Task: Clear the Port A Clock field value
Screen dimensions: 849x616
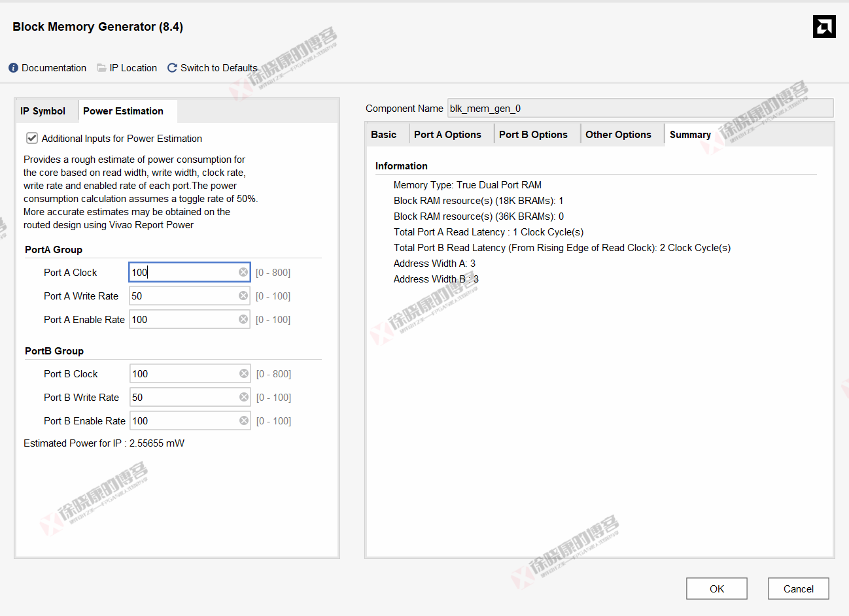Action: coord(243,272)
